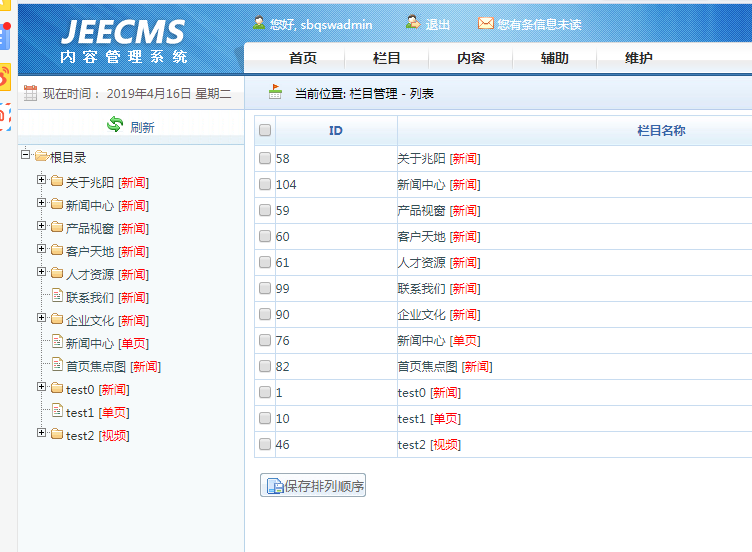Open the 首页 tab
752x552 pixels.
(x=303, y=58)
